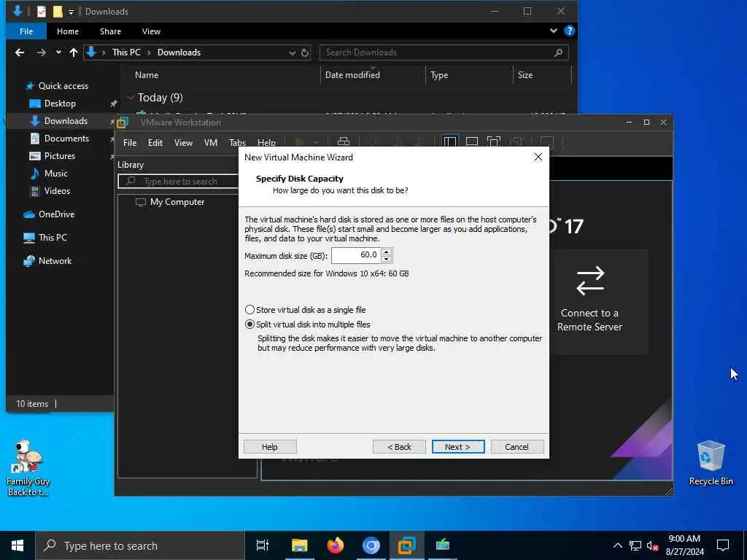Select Family Guy desktop shortcut icon
The width and height of the screenshot is (747, 560).
click(28, 468)
